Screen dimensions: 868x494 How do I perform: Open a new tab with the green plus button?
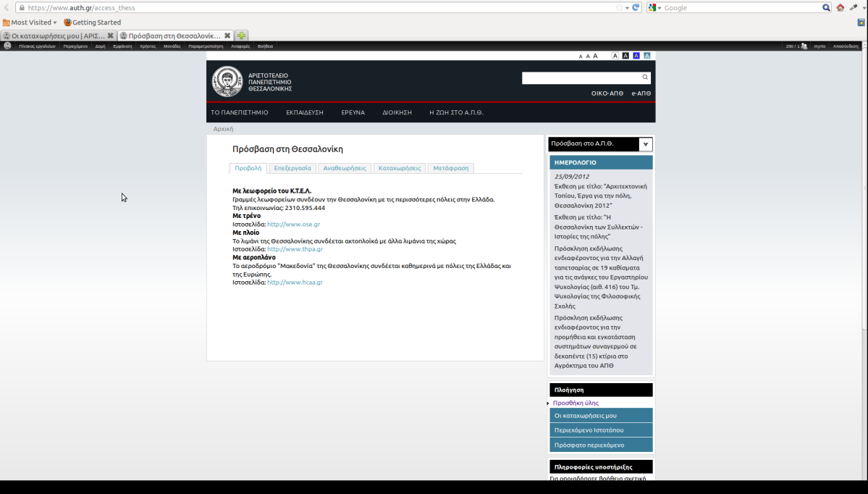click(241, 35)
